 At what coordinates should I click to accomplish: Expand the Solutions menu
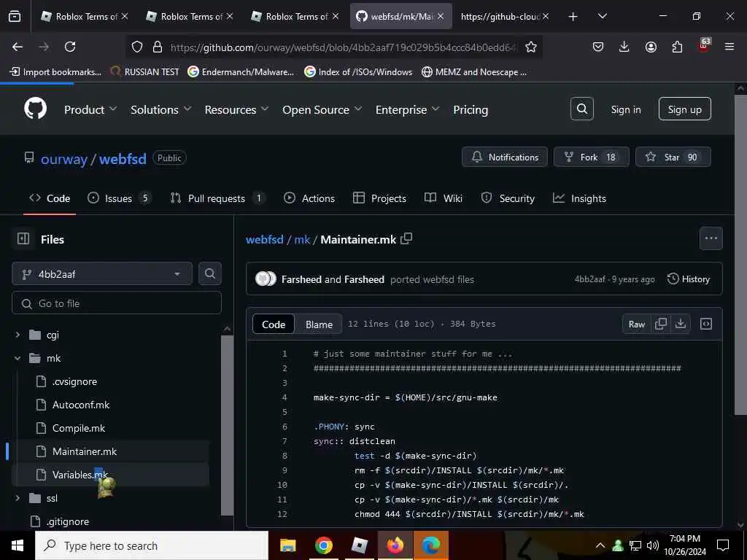click(161, 109)
